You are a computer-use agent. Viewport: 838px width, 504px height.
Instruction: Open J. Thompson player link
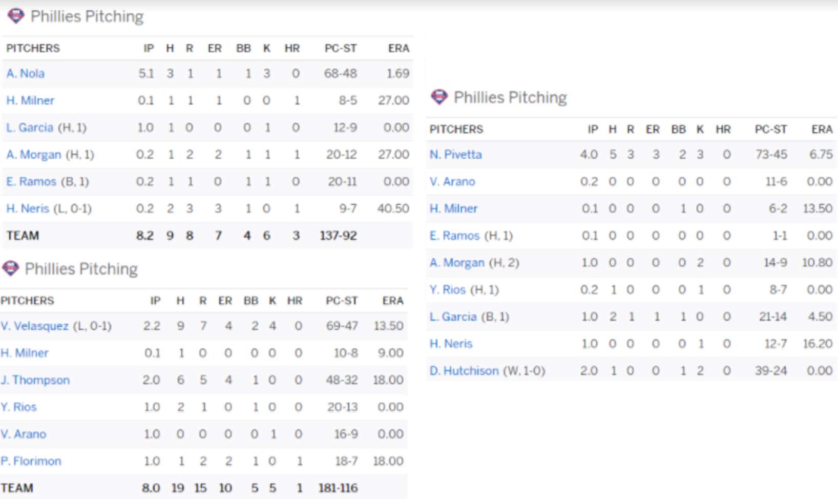coord(35,380)
